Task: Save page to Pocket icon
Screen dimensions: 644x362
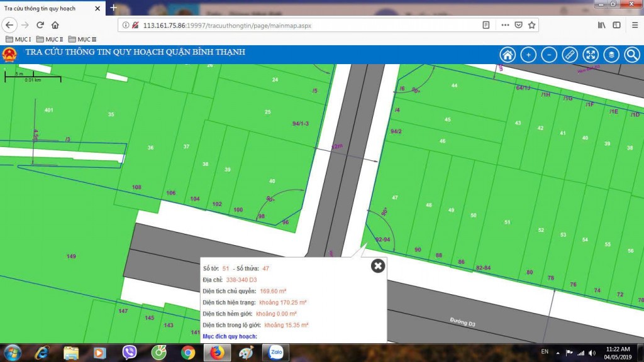Action: 519,25
